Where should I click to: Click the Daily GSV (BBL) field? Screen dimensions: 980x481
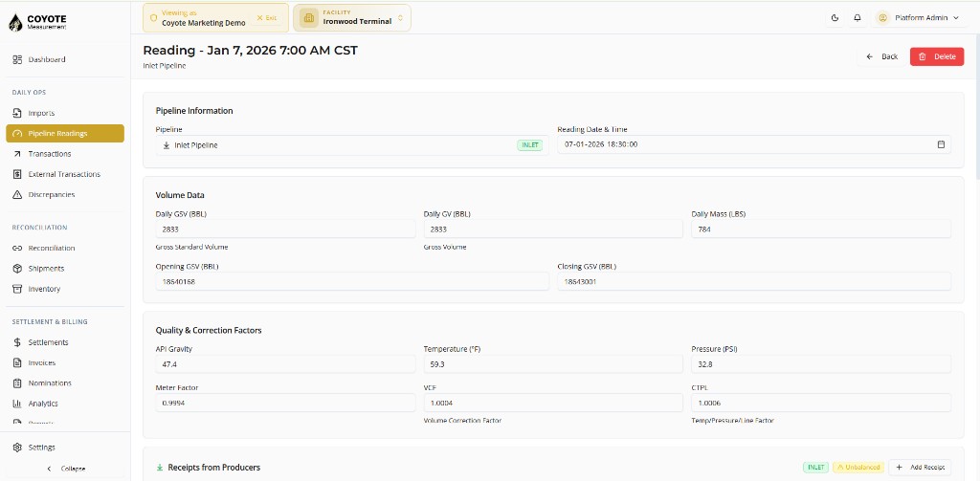point(285,230)
